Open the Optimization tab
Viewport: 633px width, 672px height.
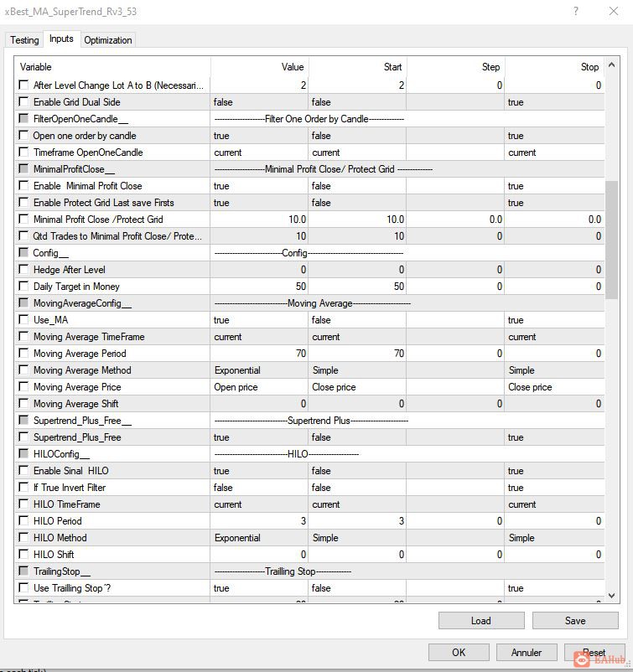[x=107, y=40]
